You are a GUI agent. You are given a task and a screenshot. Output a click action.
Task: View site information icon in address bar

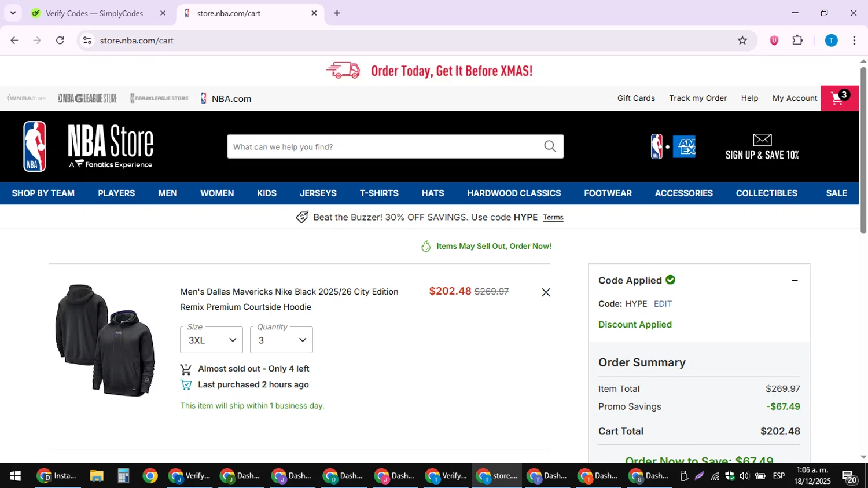(x=87, y=41)
